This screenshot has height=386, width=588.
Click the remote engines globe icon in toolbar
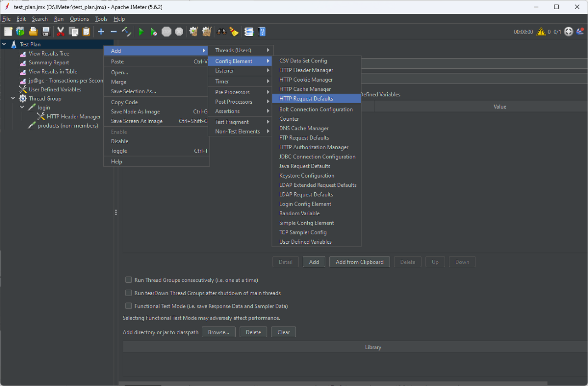click(569, 32)
